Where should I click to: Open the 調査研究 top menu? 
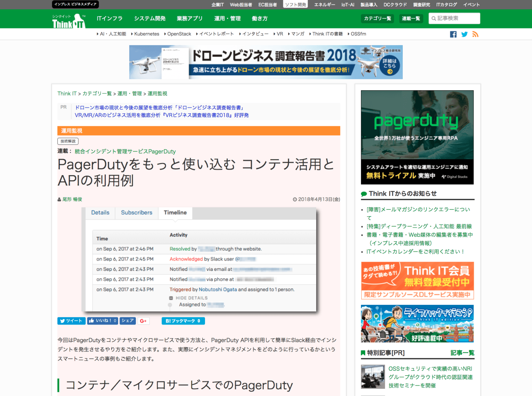pyautogui.click(x=422, y=5)
